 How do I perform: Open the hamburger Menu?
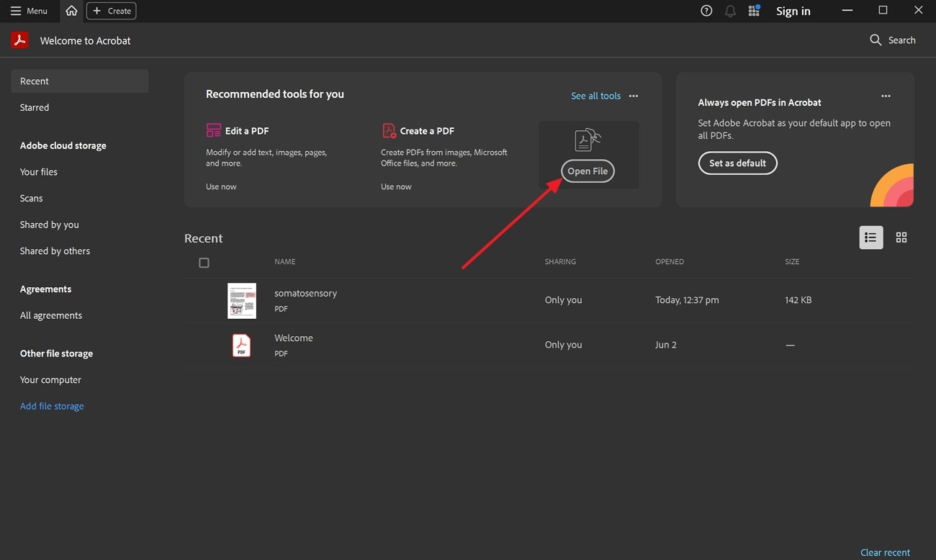click(29, 11)
